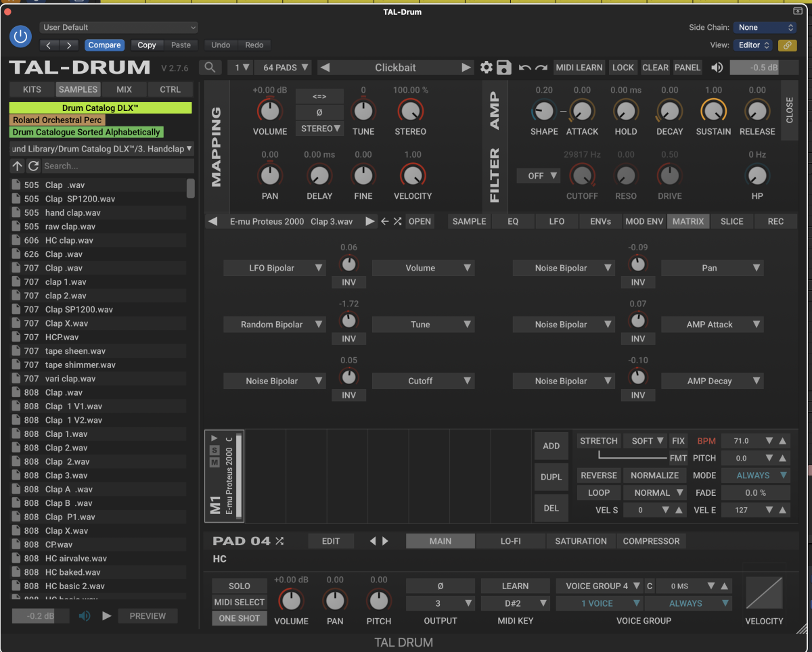This screenshot has width=812, height=652.
Task: Click the MIDI LEARN button
Action: pyautogui.click(x=579, y=68)
